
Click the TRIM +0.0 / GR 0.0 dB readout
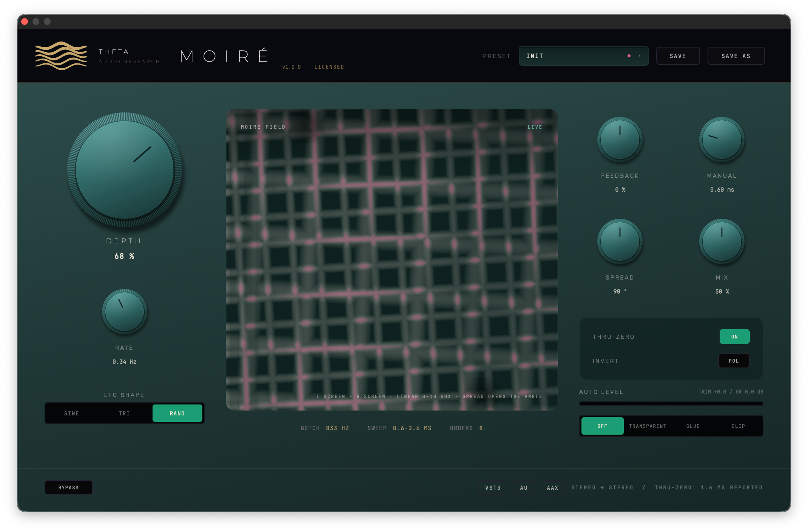731,392
